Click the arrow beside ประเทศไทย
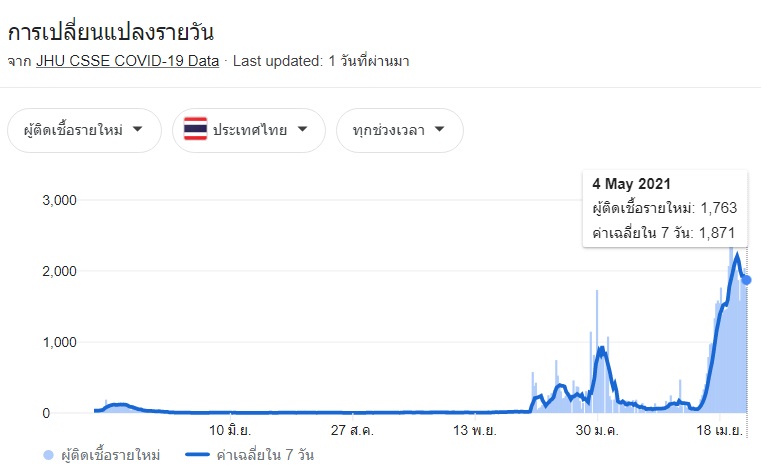This screenshot has height=475, width=761. point(302,129)
